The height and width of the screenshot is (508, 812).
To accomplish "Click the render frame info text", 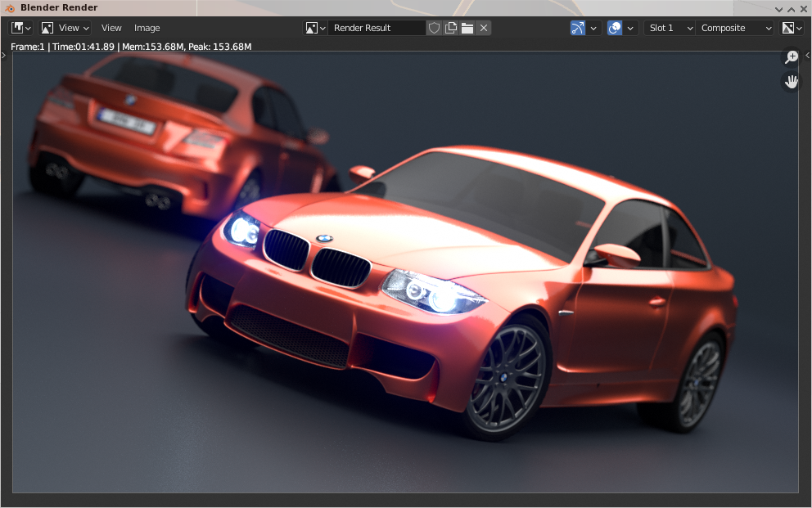I will coord(131,47).
